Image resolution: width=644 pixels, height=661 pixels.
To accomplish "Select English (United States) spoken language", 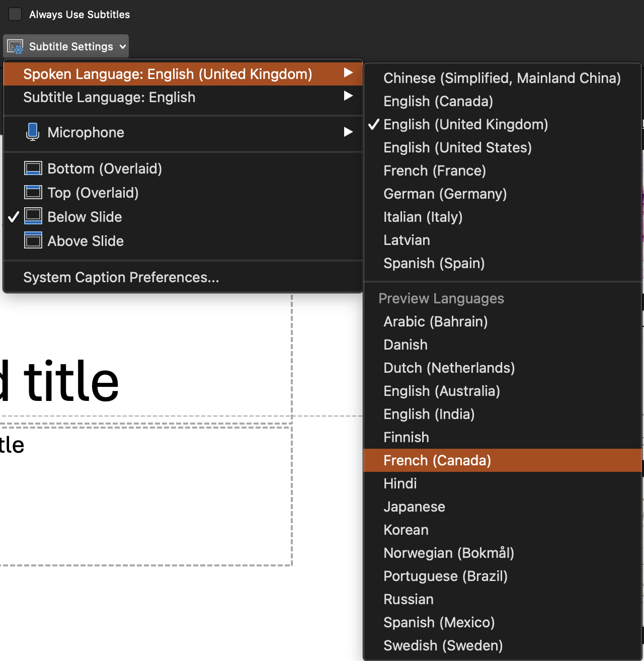I will point(503,147).
